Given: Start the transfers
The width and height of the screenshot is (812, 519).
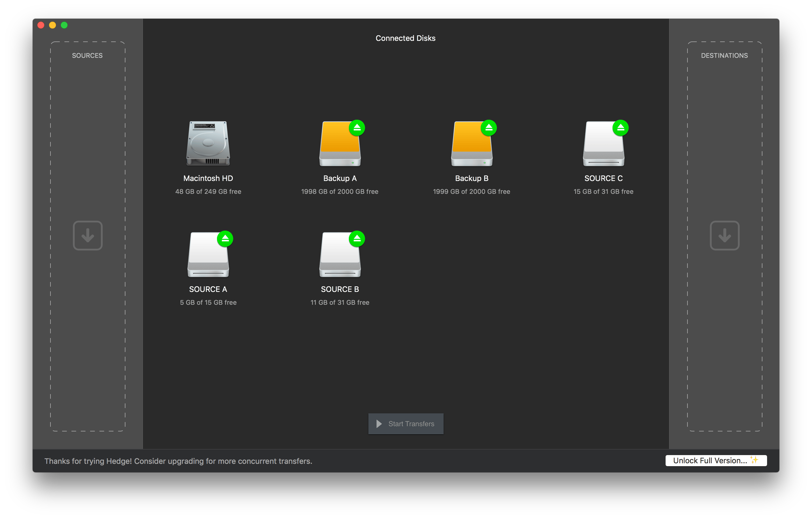Looking at the screenshot, I should pos(406,424).
